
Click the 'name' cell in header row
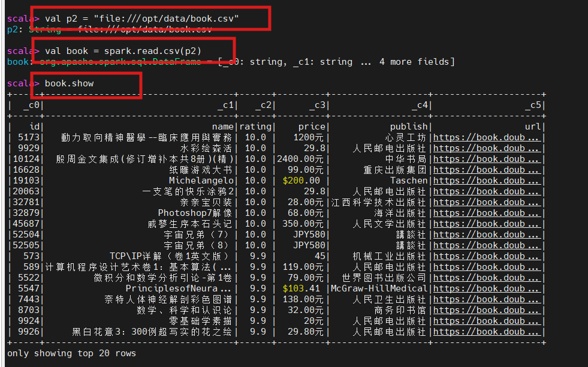[223, 127]
